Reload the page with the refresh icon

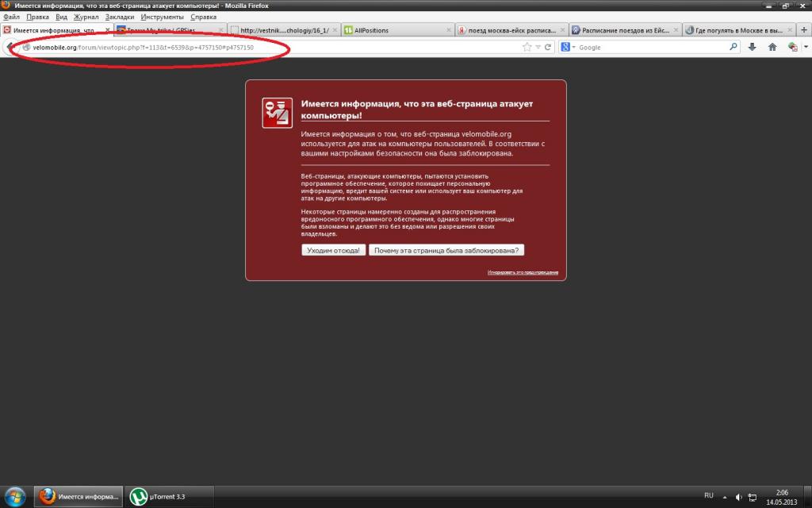547,47
